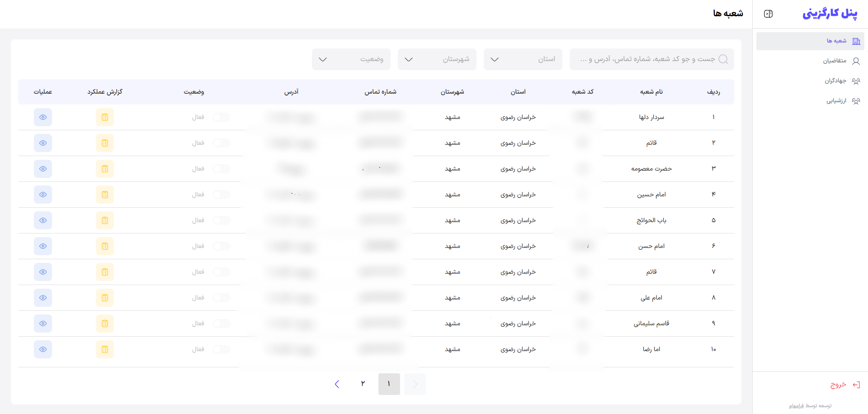Toggle active status of باب الحوائج

pyautogui.click(x=222, y=220)
